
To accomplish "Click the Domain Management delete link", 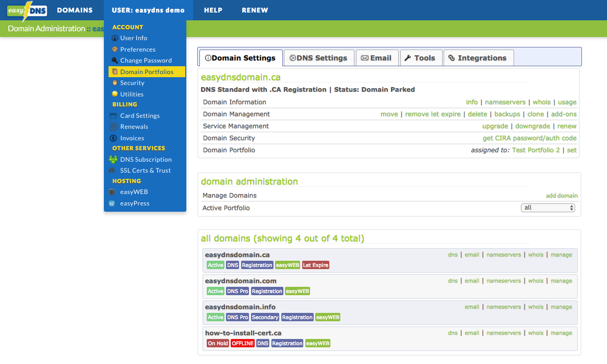I will click(478, 114).
